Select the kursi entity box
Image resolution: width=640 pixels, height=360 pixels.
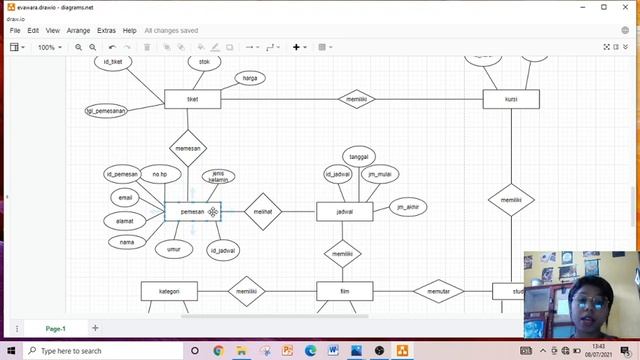pos(511,99)
